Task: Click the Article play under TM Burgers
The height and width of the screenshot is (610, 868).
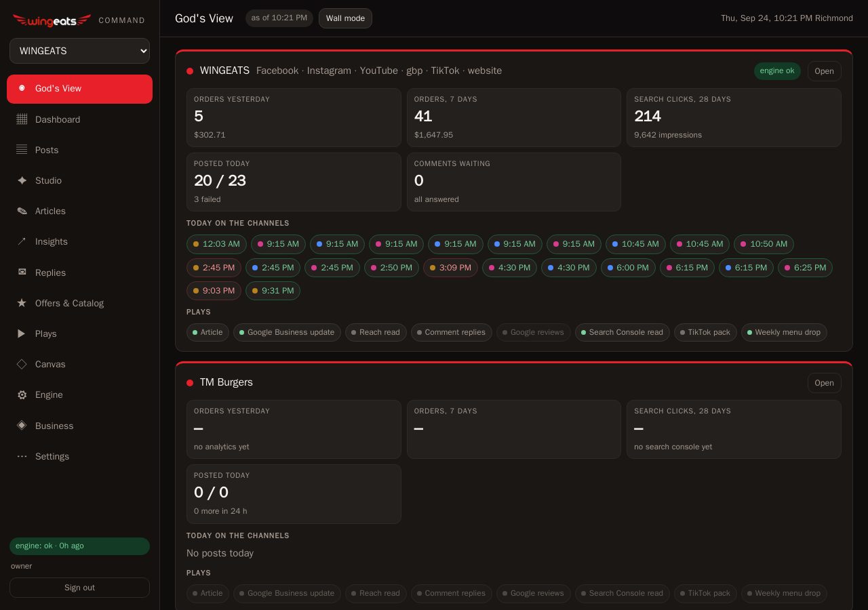Action: (x=208, y=593)
